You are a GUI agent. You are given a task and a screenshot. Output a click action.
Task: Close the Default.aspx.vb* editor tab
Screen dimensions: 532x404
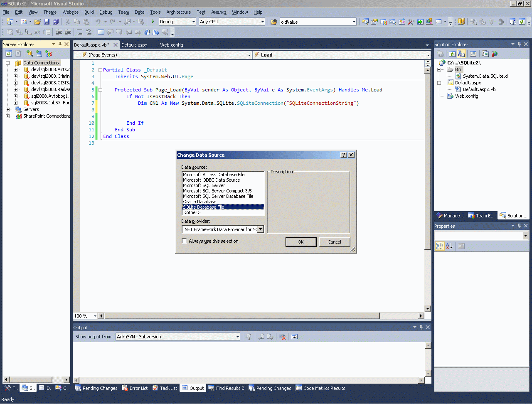(116, 45)
